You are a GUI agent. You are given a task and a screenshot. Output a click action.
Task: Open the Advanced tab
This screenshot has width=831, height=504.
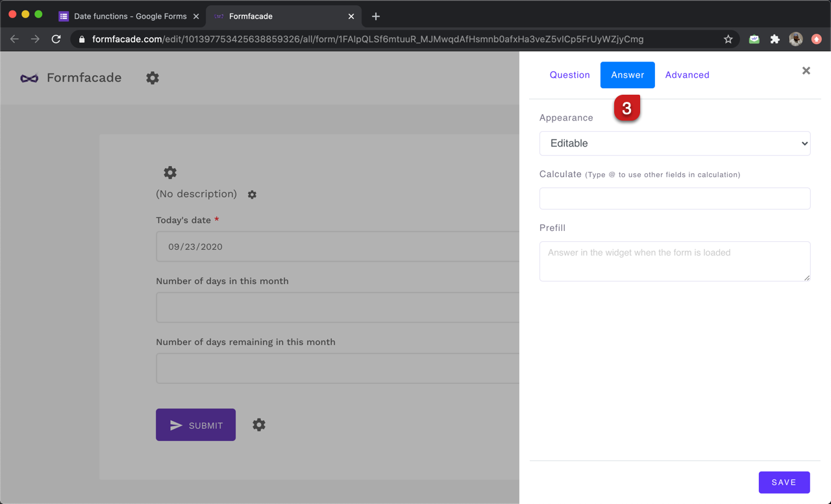687,75
